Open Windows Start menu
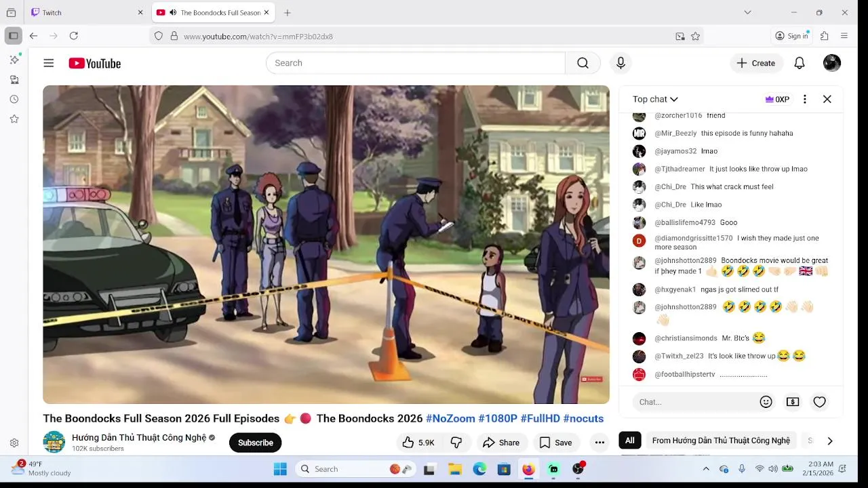868x488 pixels. click(x=280, y=469)
